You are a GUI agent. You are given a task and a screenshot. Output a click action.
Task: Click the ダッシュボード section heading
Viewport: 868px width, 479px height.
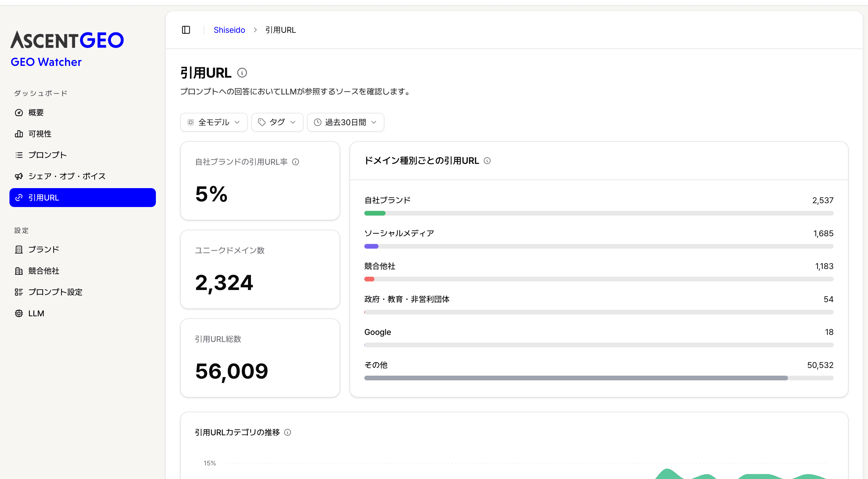point(41,93)
